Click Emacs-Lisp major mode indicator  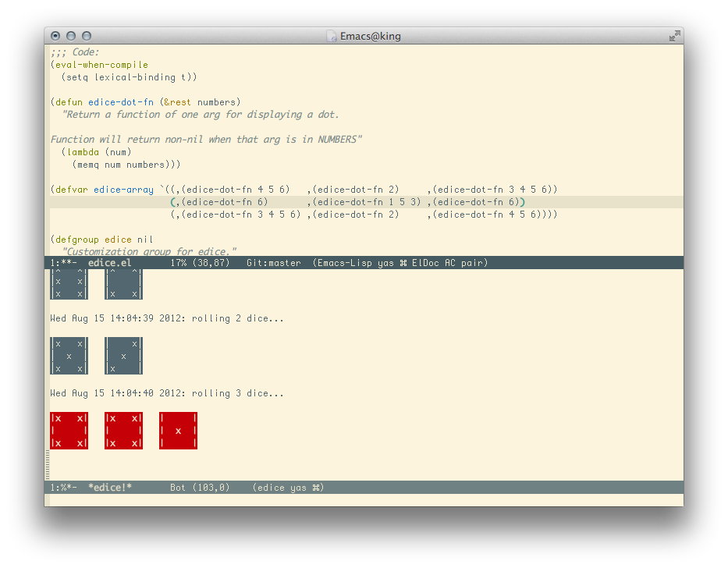tap(345, 263)
